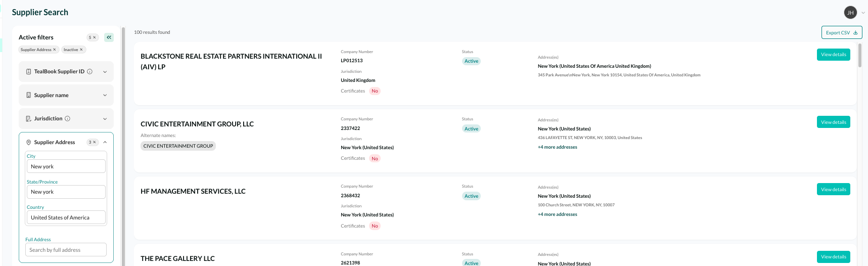This screenshot has width=868, height=266.
Task: Collapse the filters panel with double-chevron icon
Action: point(109,37)
